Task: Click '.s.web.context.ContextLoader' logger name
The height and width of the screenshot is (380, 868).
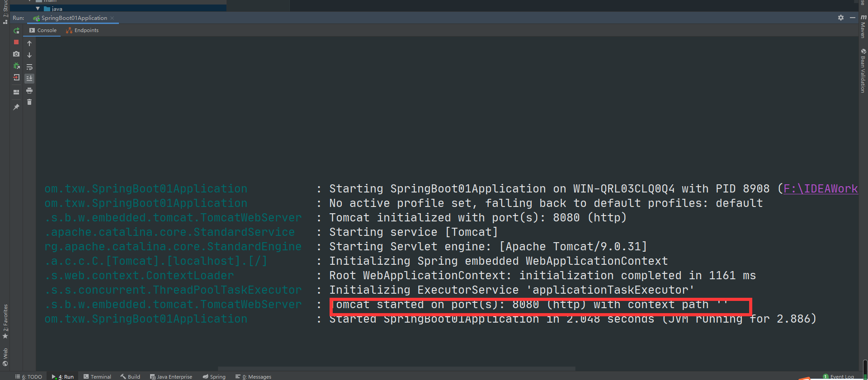Action: pyautogui.click(x=139, y=276)
